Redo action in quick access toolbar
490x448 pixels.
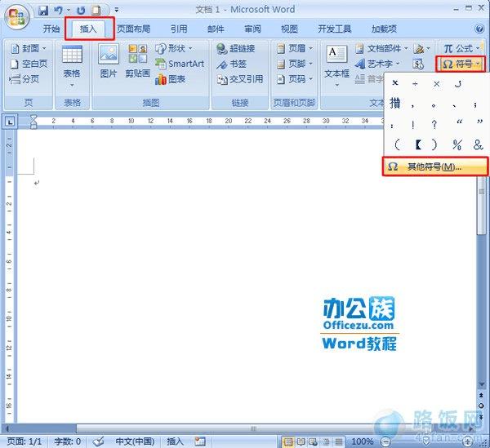tap(81, 11)
